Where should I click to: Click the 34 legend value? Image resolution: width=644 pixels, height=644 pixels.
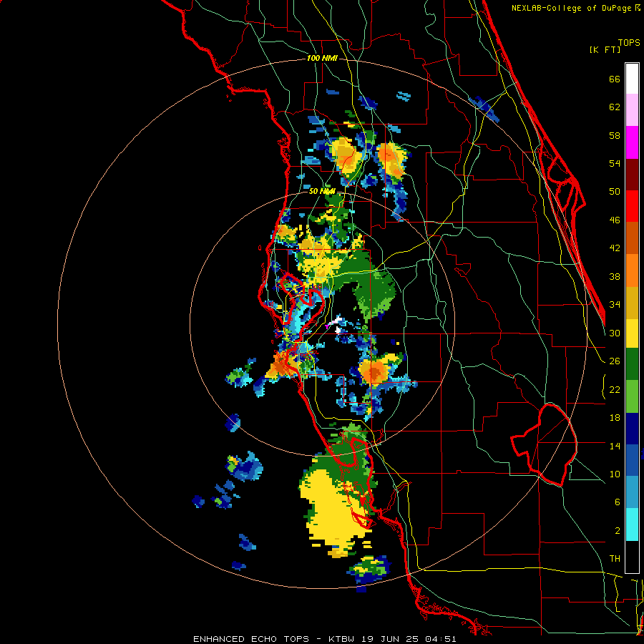(x=615, y=305)
